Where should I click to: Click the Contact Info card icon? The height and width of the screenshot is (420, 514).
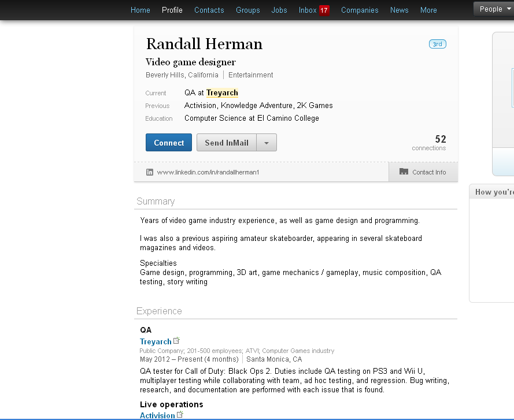pyautogui.click(x=404, y=172)
